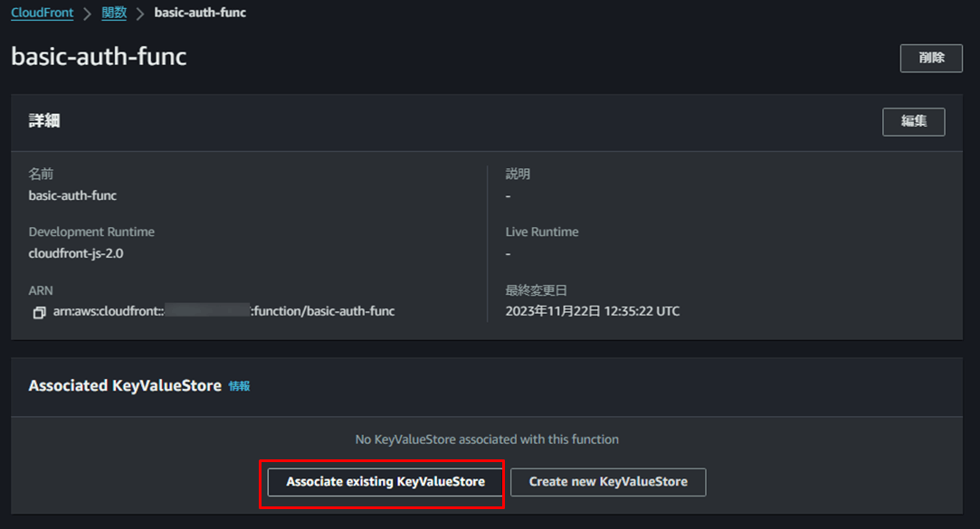Click the 詳細 section heading
Screen dimensions: 980x529
point(43,120)
